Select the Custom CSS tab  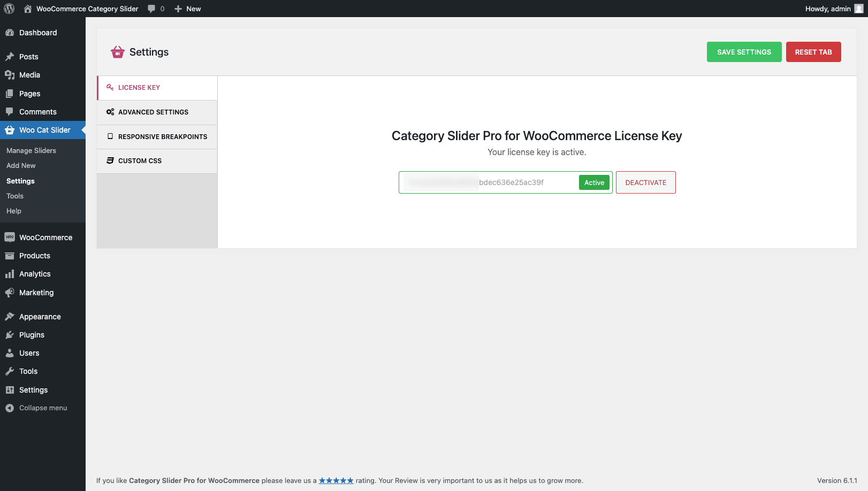(140, 161)
